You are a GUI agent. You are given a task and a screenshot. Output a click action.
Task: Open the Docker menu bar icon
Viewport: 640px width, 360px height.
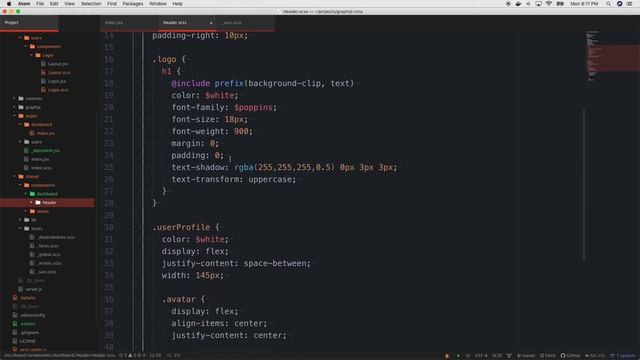pyautogui.click(x=518, y=4)
